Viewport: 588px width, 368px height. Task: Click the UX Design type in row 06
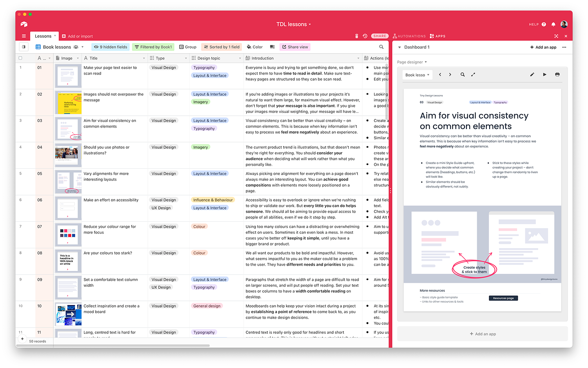tap(161, 208)
